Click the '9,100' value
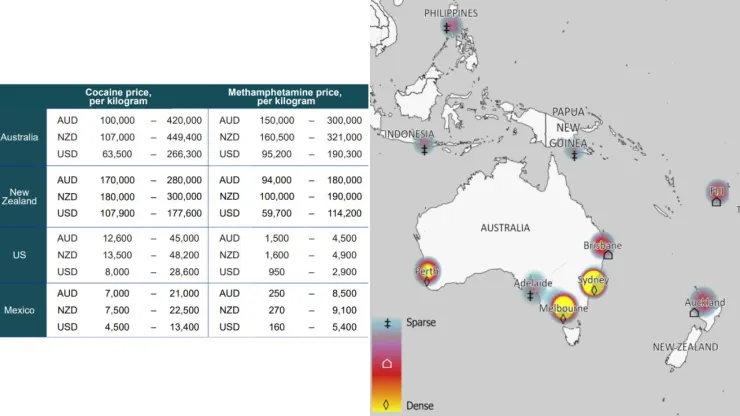This screenshot has width=740, height=416. pos(345,310)
